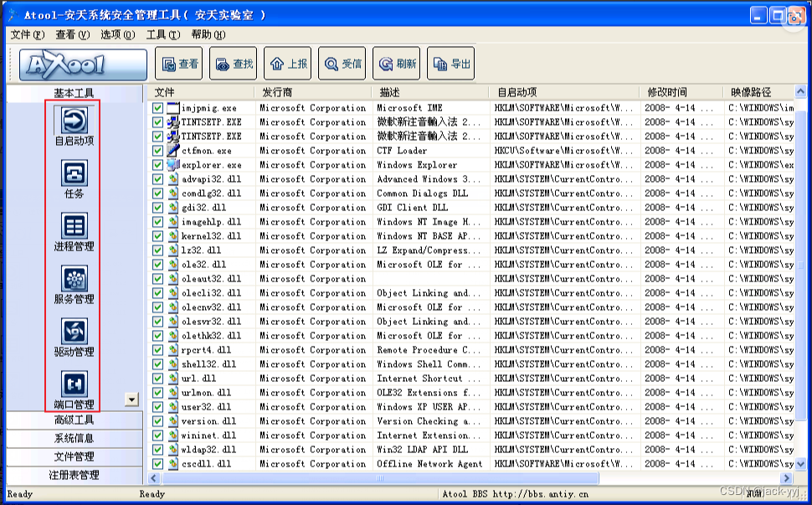This screenshot has height=505, width=812.
Task: Toggle the oleaut32.dll row checkbox
Action: pyautogui.click(x=158, y=279)
